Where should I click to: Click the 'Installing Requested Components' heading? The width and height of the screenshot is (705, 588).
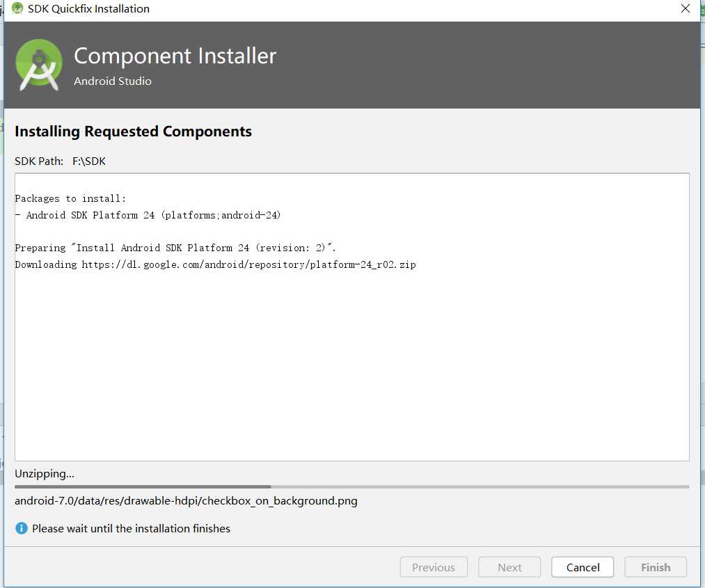pyautogui.click(x=133, y=132)
